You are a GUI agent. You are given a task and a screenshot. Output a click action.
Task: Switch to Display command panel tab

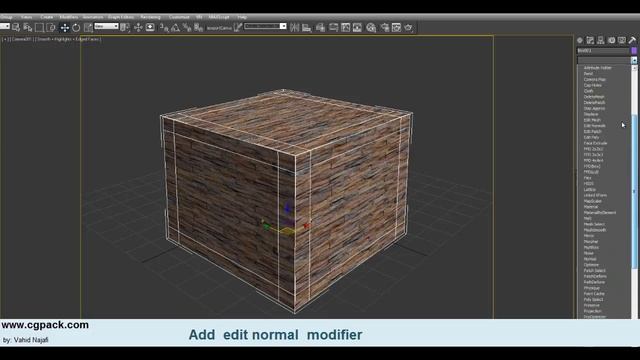(x=622, y=40)
